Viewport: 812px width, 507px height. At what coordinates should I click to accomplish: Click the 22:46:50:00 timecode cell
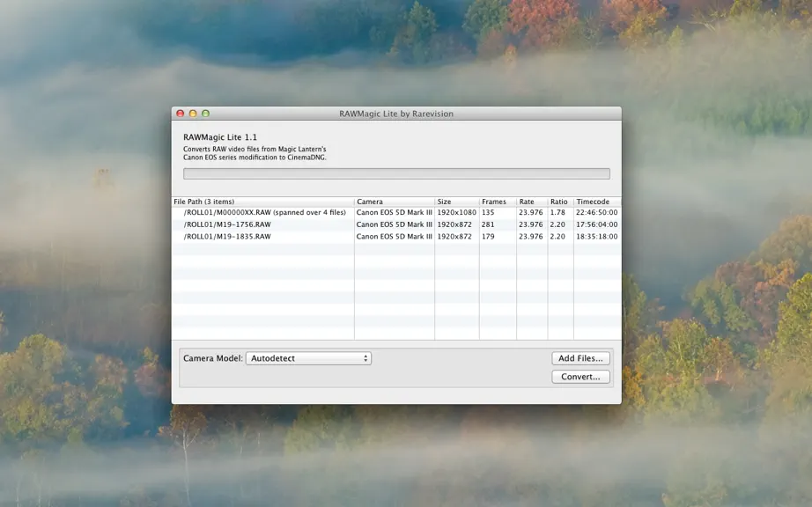596,213
